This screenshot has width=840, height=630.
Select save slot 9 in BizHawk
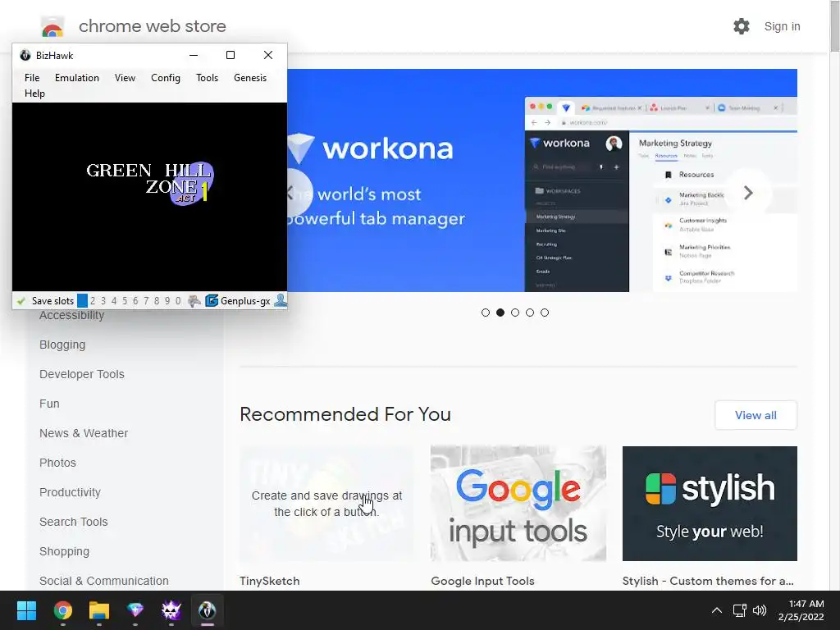tap(167, 301)
